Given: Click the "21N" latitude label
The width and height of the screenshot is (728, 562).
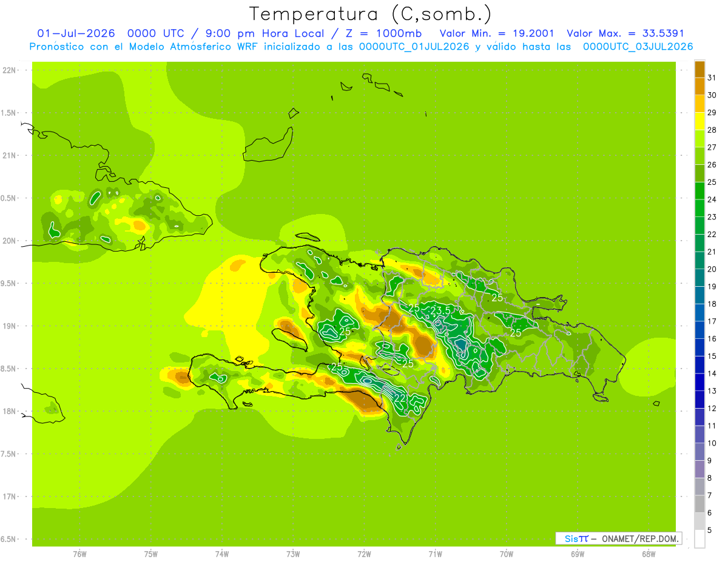Looking at the screenshot, I should (10, 156).
